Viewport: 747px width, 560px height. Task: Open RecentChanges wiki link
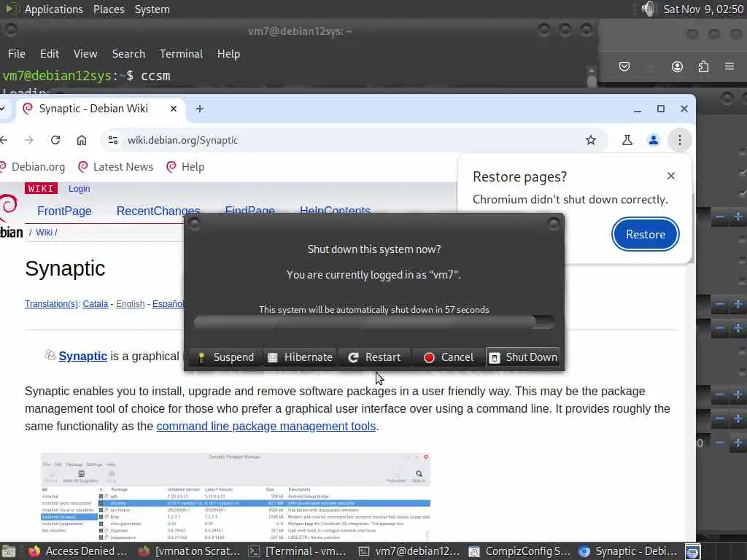pyautogui.click(x=158, y=211)
